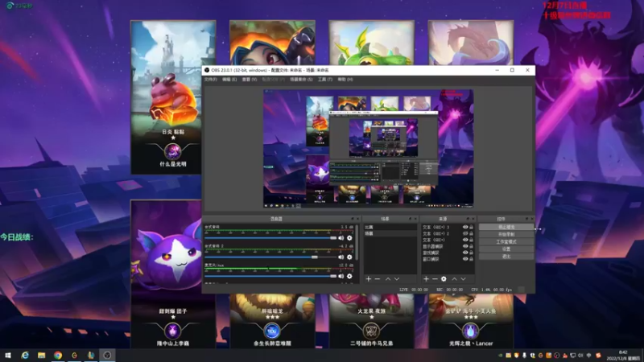This screenshot has width=644, height=362.
Task: Close the sources dock panel
Action: point(473,219)
